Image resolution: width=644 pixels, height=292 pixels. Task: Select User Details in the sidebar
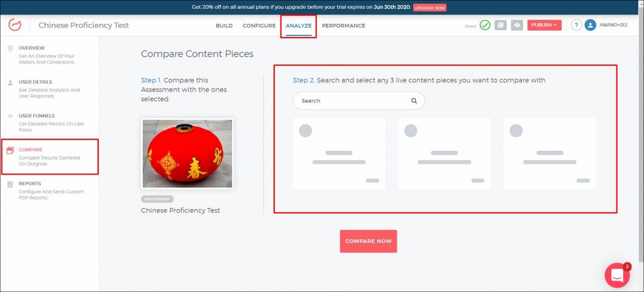coord(35,82)
